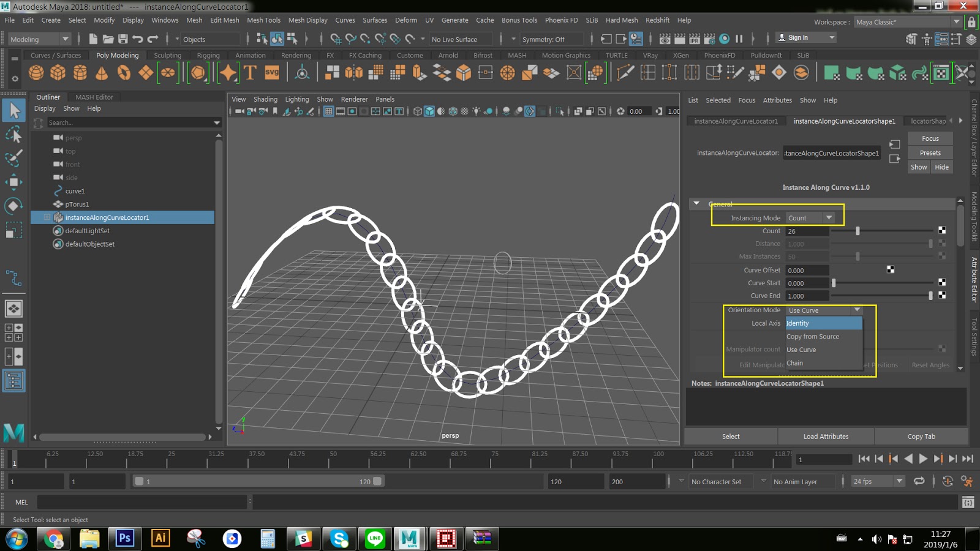Toggle the workspace lock icon
The height and width of the screenshot is (551, 980).
pyautogui.click(x=971, y=21)
